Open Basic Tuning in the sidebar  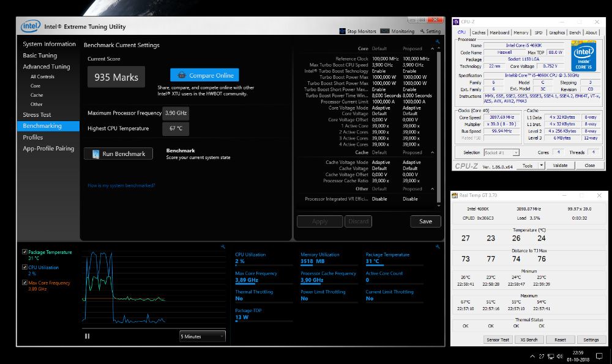click(x=40, y=56)
